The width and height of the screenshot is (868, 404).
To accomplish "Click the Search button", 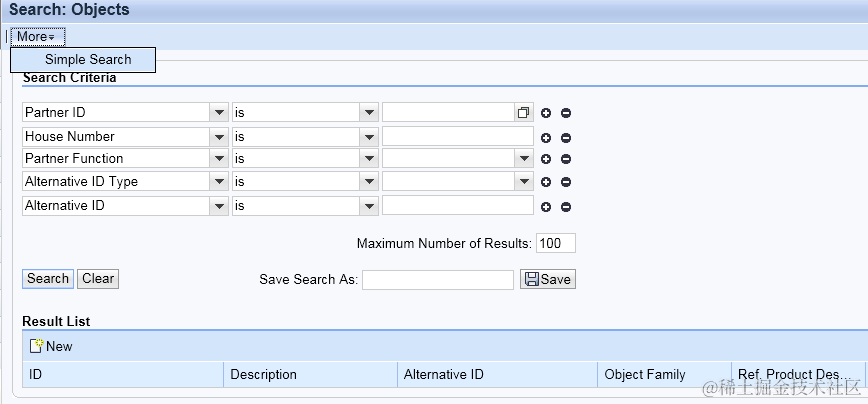I will (x=48, y=278).
